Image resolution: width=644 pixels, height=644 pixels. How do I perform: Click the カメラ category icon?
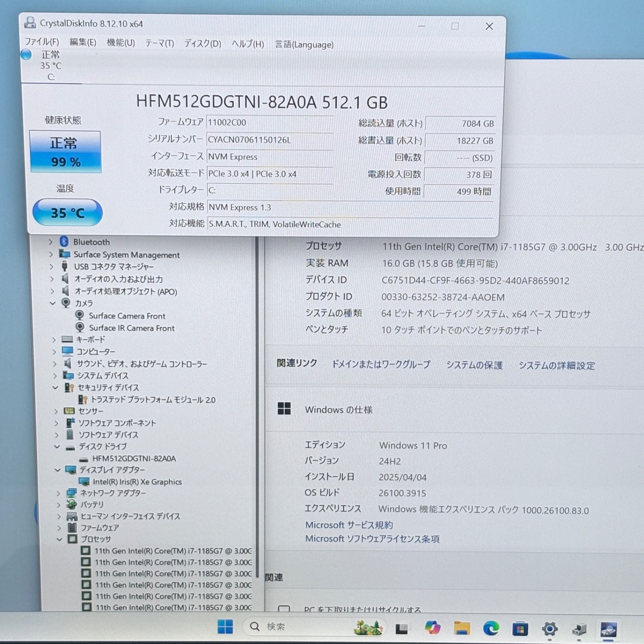[66, 303]
